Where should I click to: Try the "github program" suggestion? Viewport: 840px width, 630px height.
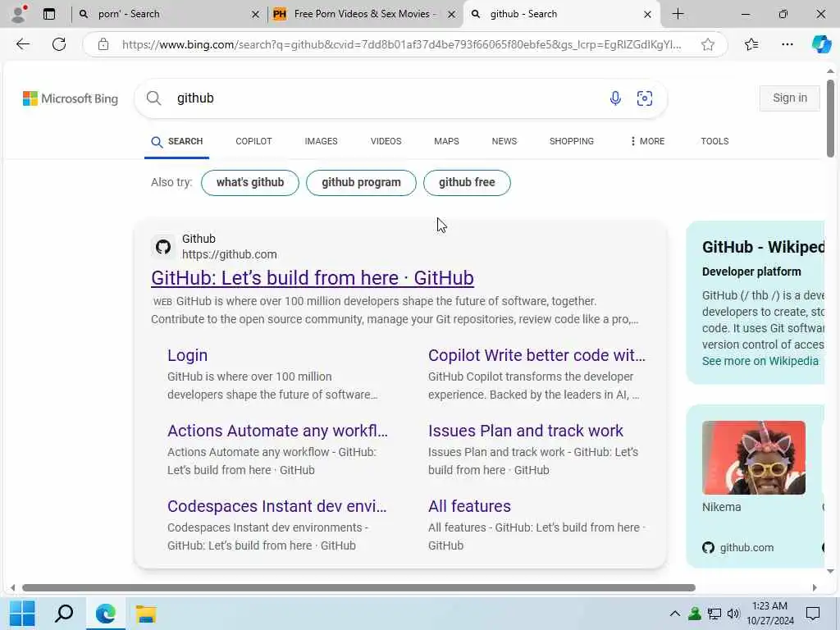[x=361, y=183]
